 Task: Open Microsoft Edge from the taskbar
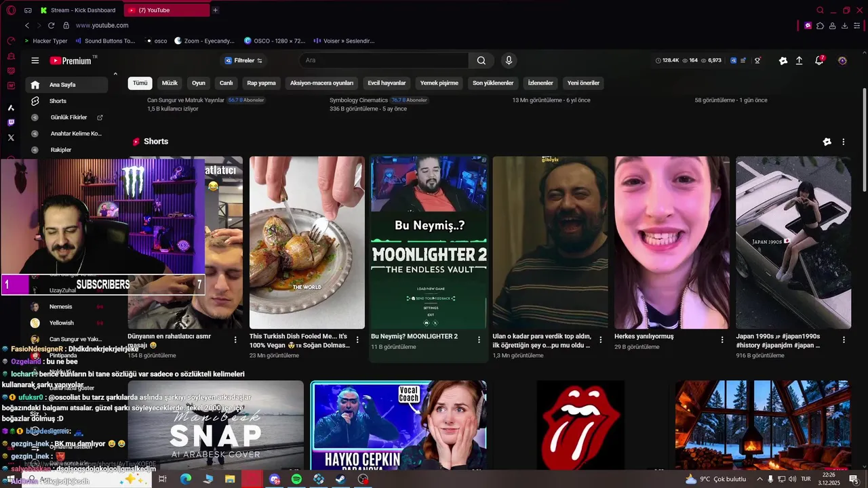tap(186, 479)
